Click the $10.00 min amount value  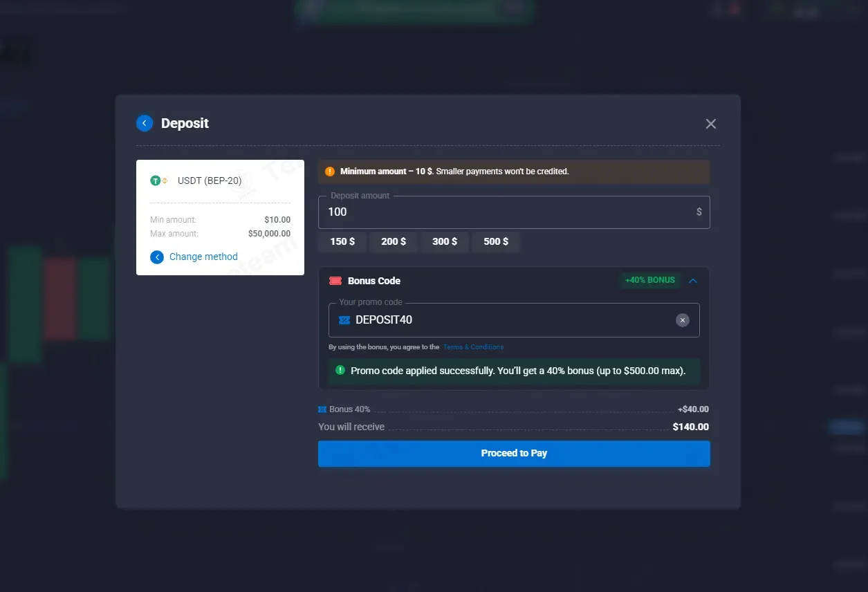pyautogui.click(x=277, y=220)
